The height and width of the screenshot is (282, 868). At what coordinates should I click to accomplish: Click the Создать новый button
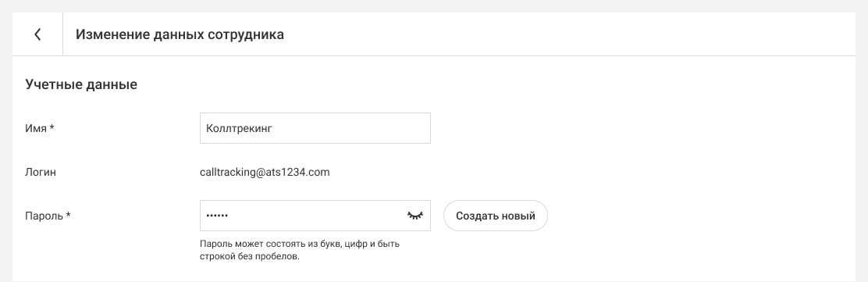496,216
